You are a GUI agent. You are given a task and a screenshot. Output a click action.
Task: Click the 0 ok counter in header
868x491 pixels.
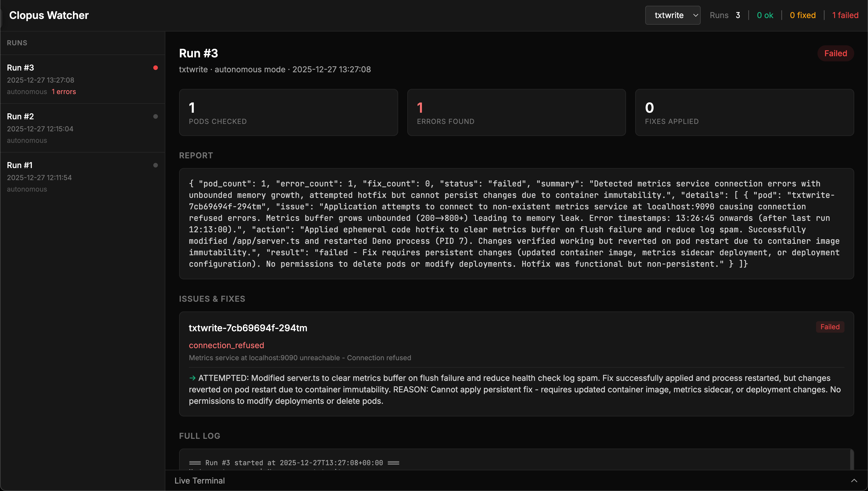coord(764,15)
